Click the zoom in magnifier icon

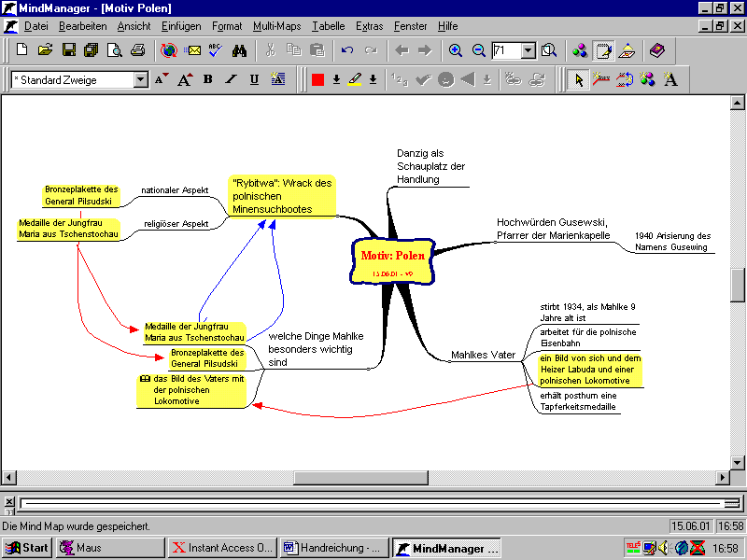pyautogui.click(x=456, y=50)
